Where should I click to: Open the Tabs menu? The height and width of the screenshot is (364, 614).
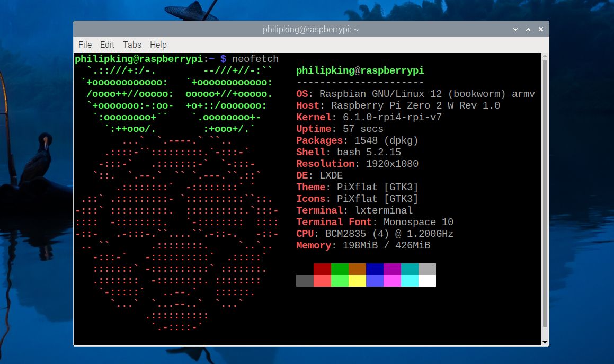[132, 45]
